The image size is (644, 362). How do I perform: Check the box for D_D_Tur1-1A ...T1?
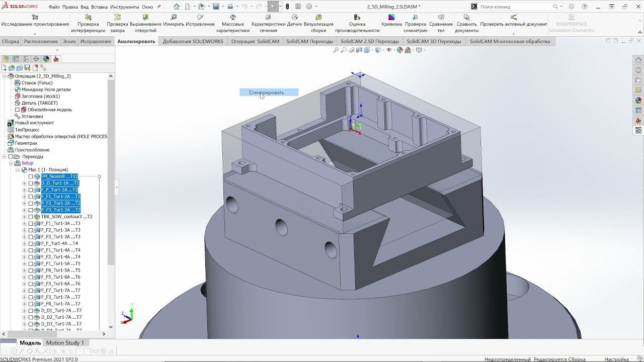point(31,183)
